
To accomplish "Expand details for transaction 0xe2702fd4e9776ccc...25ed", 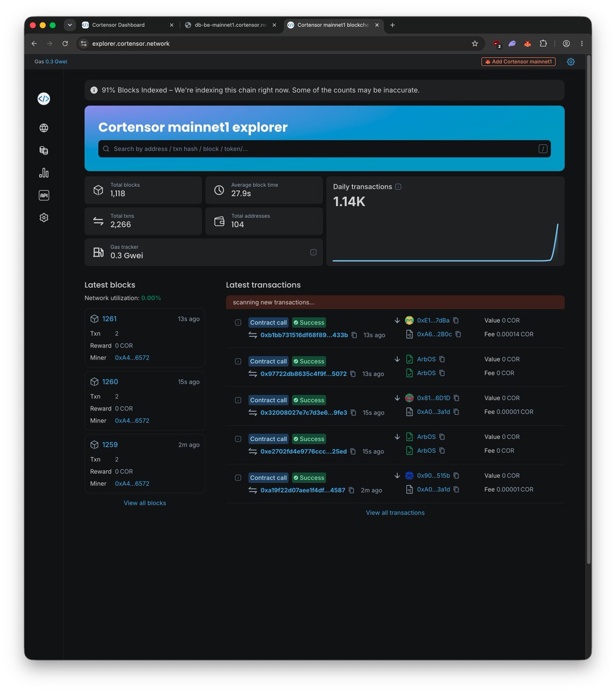I will (x=238, y=439).
